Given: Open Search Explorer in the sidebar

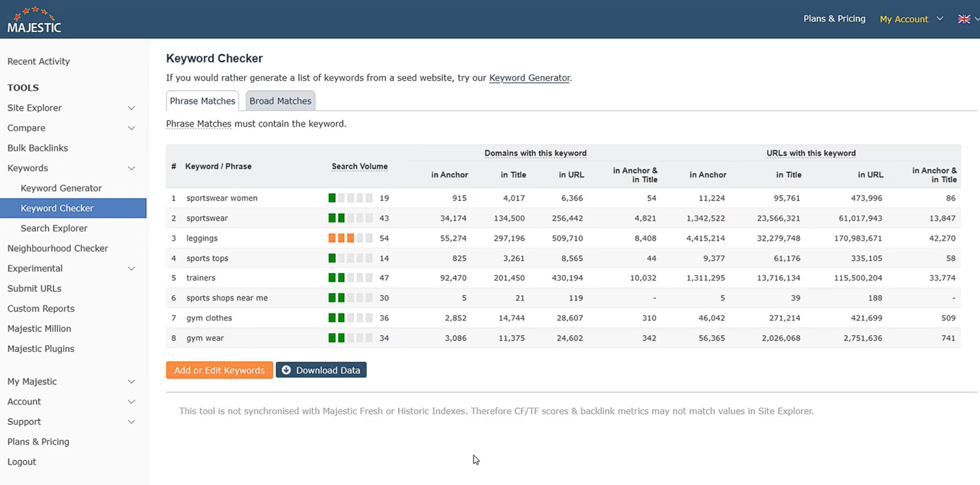Looking at the screenshot, I should tap(54, 228).
